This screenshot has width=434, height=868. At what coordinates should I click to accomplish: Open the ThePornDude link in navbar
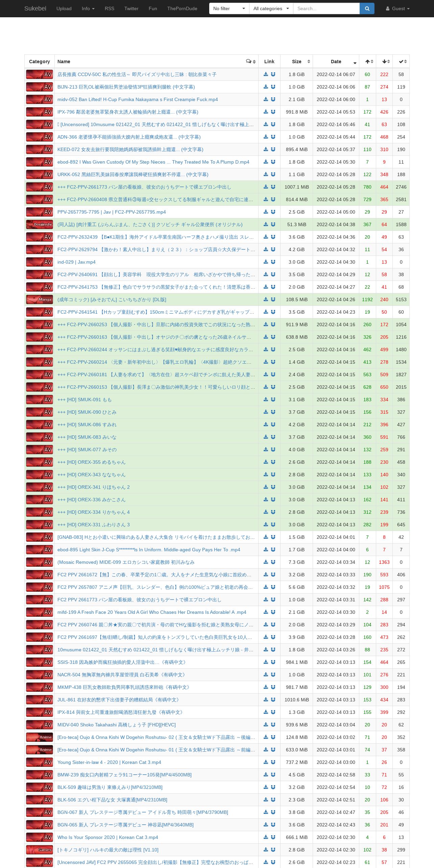[x=182, y=8]
